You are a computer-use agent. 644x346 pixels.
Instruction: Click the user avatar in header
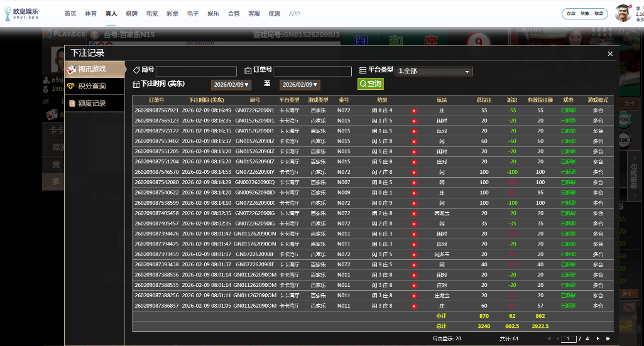coord(623,13)
